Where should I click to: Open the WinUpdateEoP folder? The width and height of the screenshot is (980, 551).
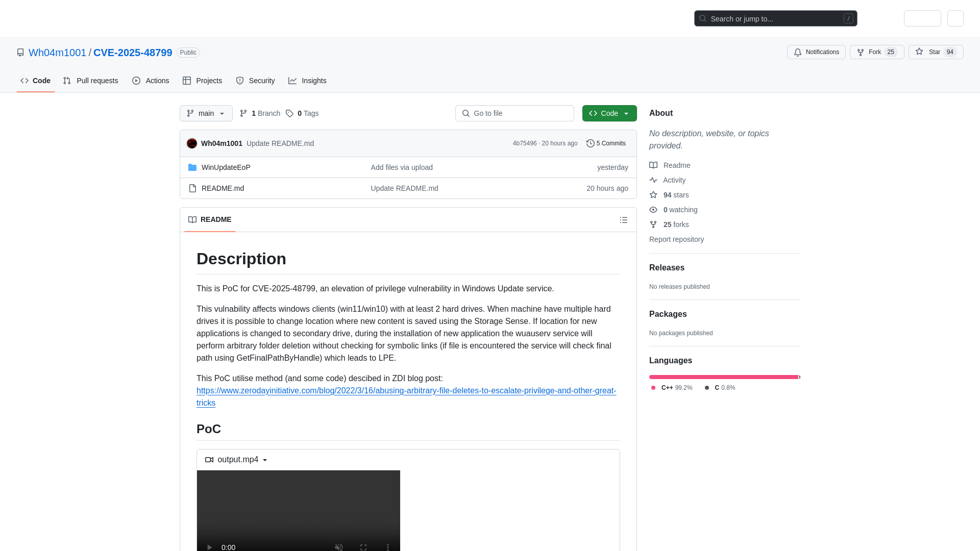click(x=226, y=167)
